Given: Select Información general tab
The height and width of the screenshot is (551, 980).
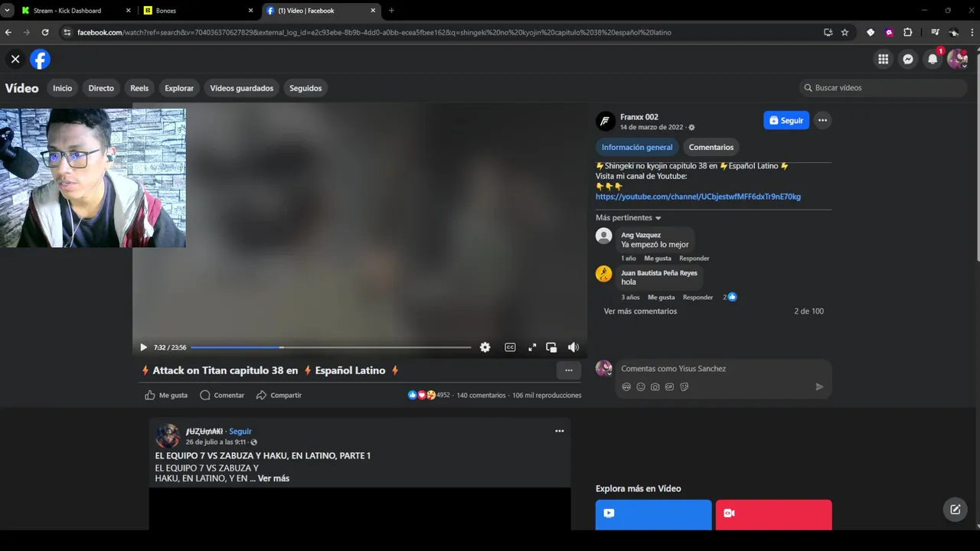Looking at the screenshot, I should 637,147.
